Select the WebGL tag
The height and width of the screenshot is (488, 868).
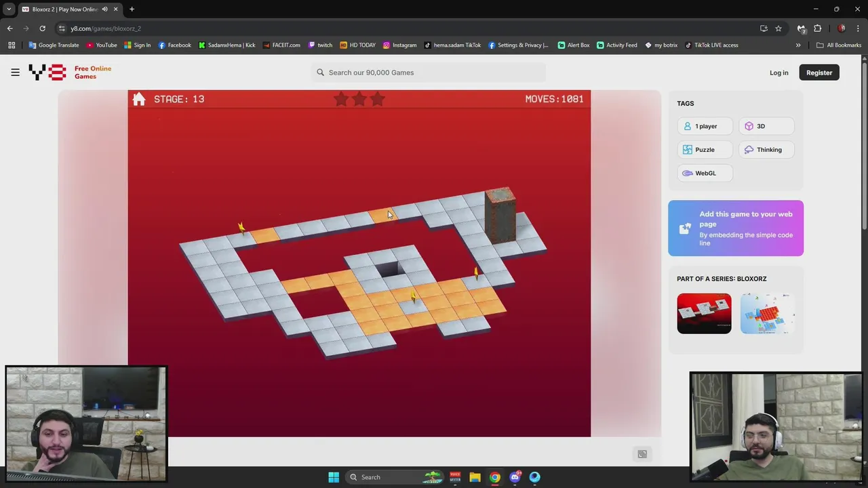705,173
